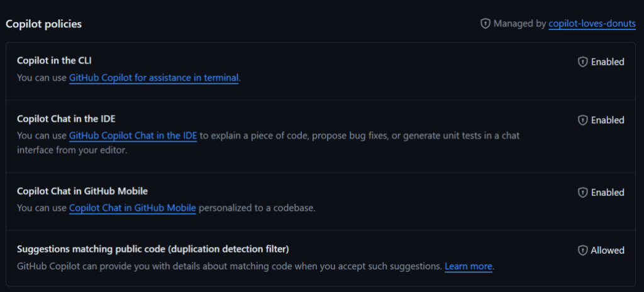The image size is (644, 292).
Task: Click the Copilot Chat in GitHub Mobile title
Action: coord(82,191)
